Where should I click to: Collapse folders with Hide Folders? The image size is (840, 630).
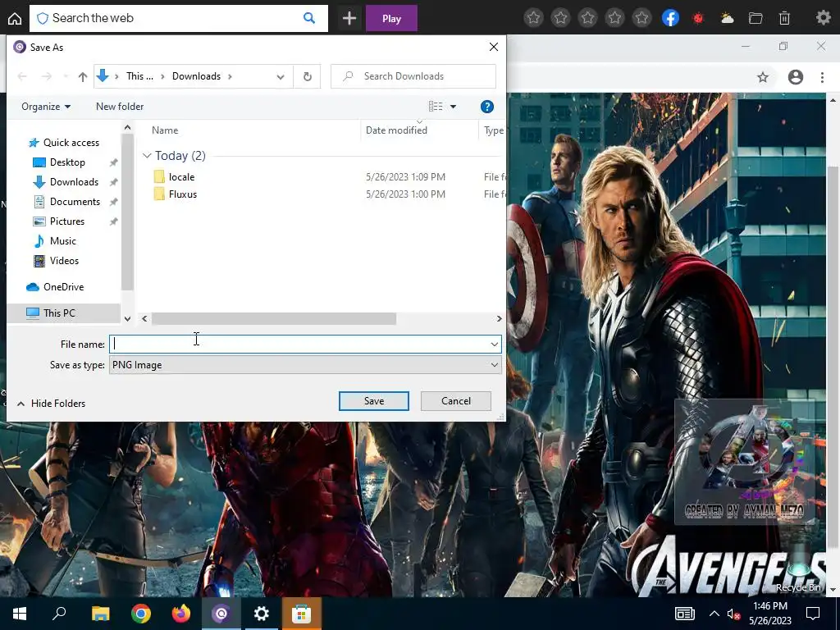(52, 404)
